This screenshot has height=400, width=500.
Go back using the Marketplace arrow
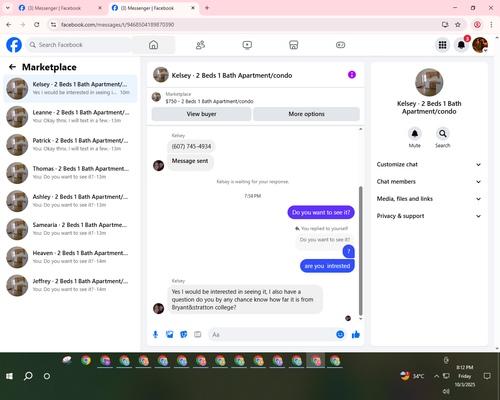coord(12,67)
